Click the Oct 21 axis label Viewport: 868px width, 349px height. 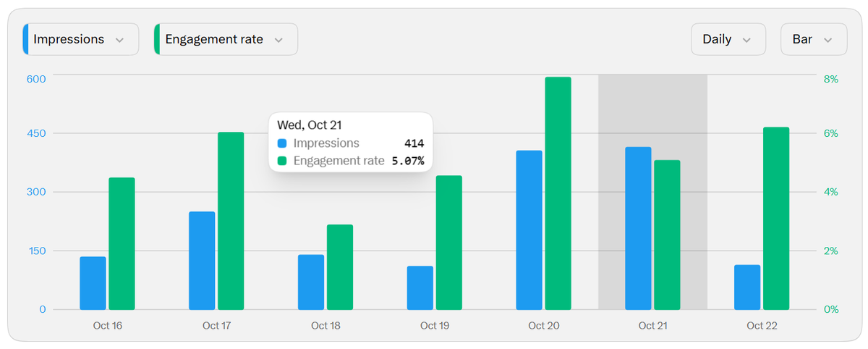point(652,326)
